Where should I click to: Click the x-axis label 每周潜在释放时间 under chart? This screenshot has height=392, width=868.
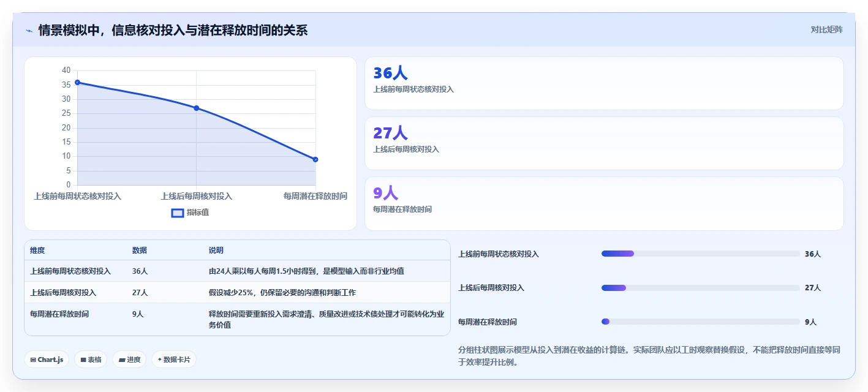[x=315, y=196]
